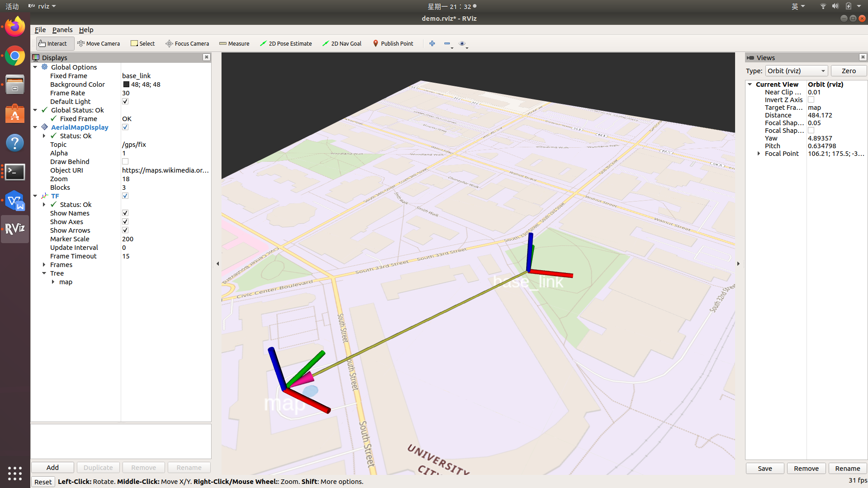868x488 pixels.
Task: Open the terminal from the dock
Action: tap(14, 172)
